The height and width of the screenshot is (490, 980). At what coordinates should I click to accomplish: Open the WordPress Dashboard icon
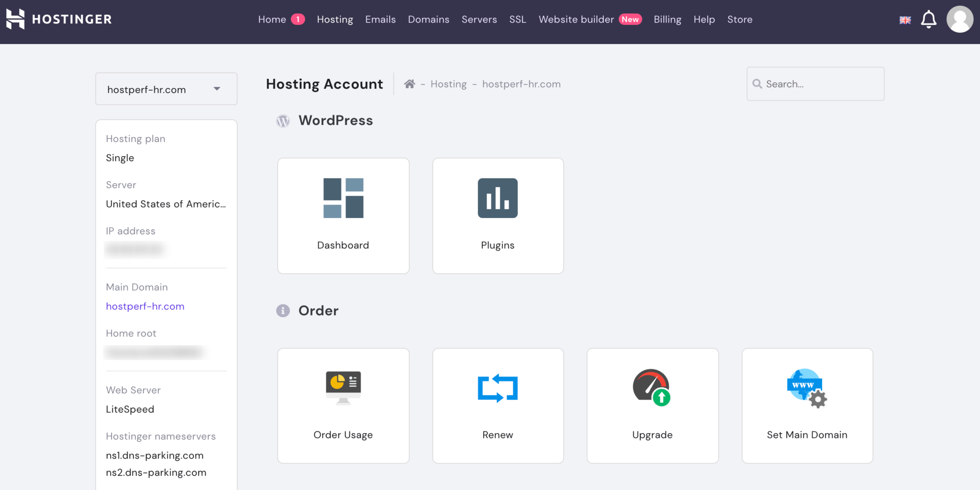point(343,198)
